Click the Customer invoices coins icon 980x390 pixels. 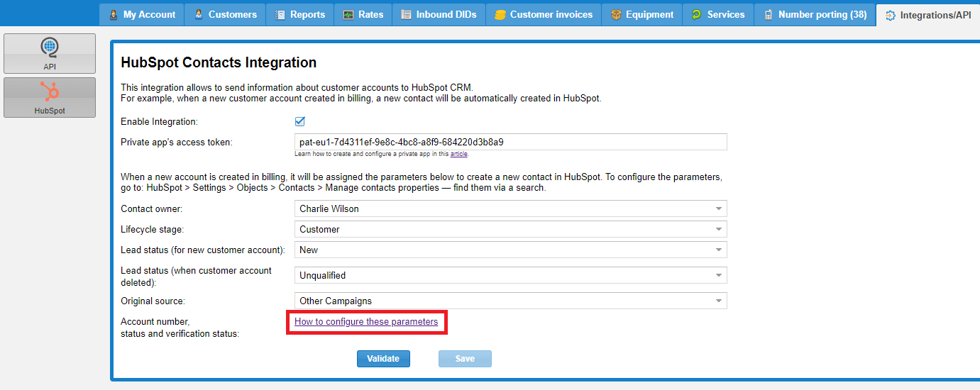500,14
